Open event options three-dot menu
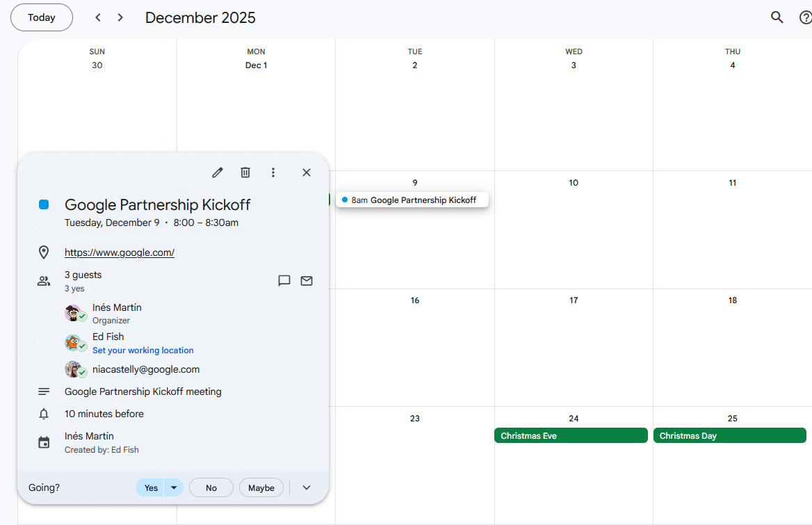The image size is (812, 525). pyautogui.click(x=273, y=172)
